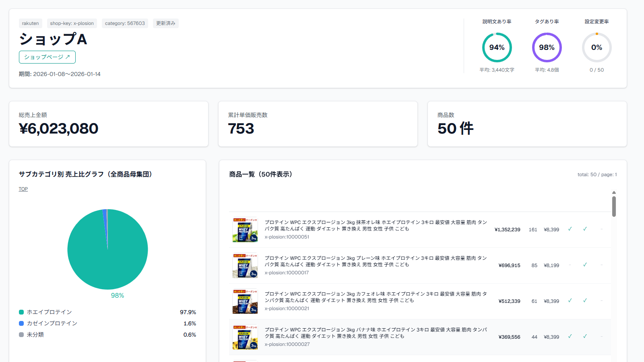This screenshot has width=644, height=362.
Task: Click the カフェオレ味 product thumbnail
Action: (x=245, y=301)
